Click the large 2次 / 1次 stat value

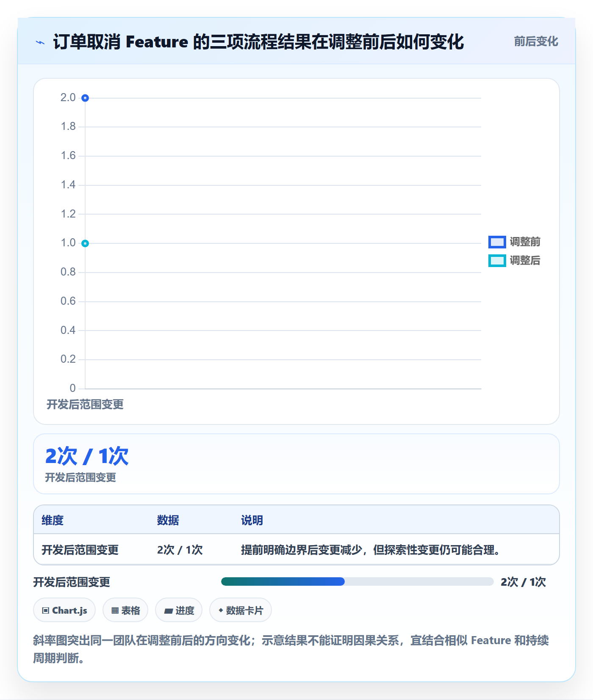[x=87, y=456]
